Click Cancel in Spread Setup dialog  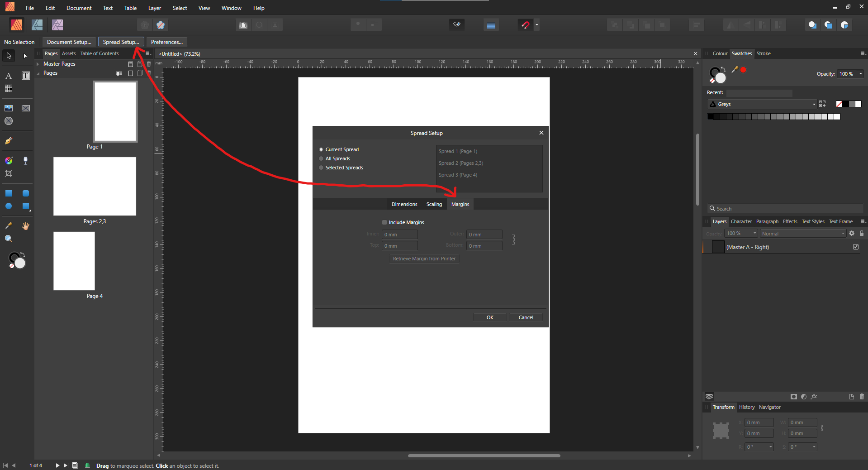(526, 317)
